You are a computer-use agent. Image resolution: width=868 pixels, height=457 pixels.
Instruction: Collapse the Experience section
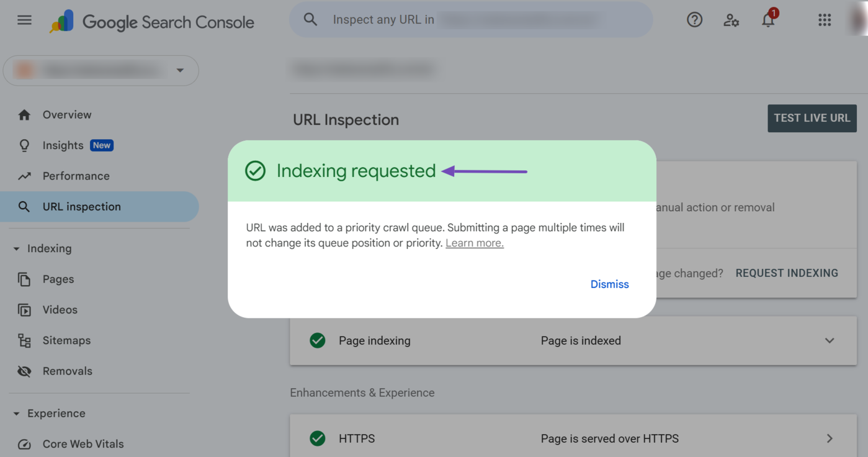pos(17,414)
